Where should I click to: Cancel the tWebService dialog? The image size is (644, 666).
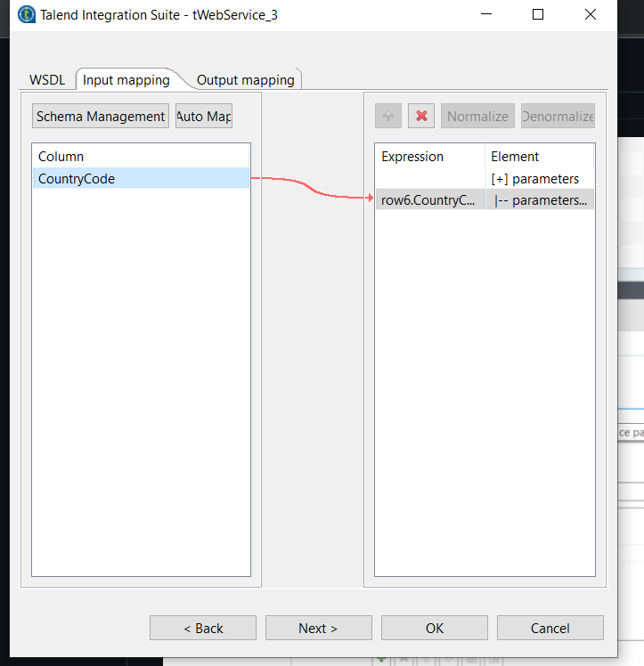550,628
